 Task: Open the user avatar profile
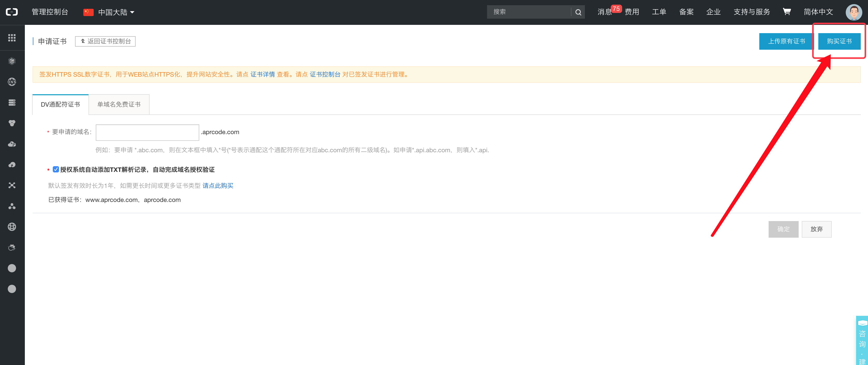pos(854,12)
